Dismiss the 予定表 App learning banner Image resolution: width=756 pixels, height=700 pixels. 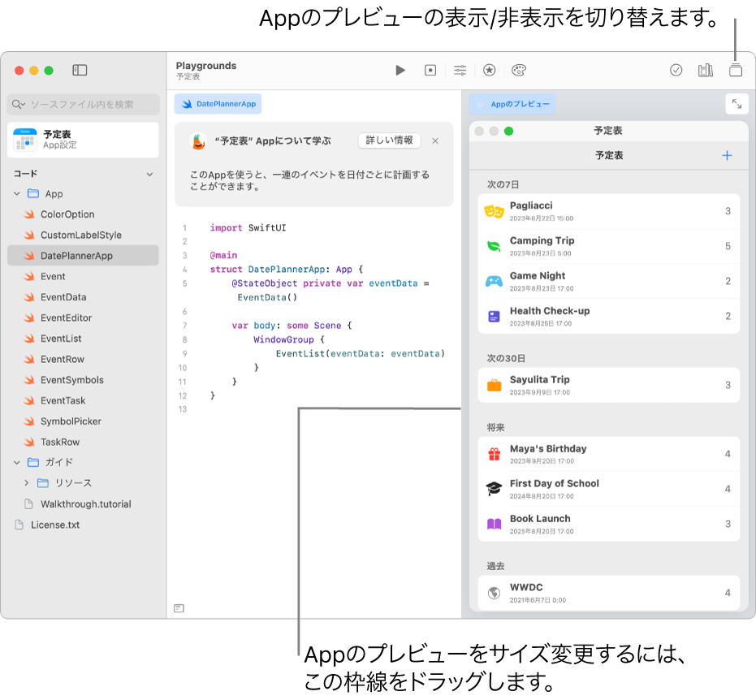(435, 140)
